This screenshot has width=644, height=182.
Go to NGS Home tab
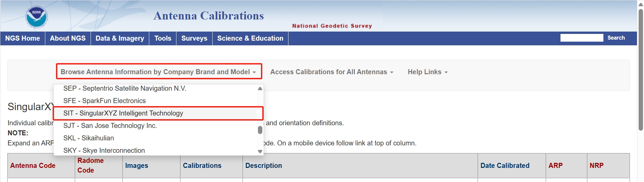[22, 38]
